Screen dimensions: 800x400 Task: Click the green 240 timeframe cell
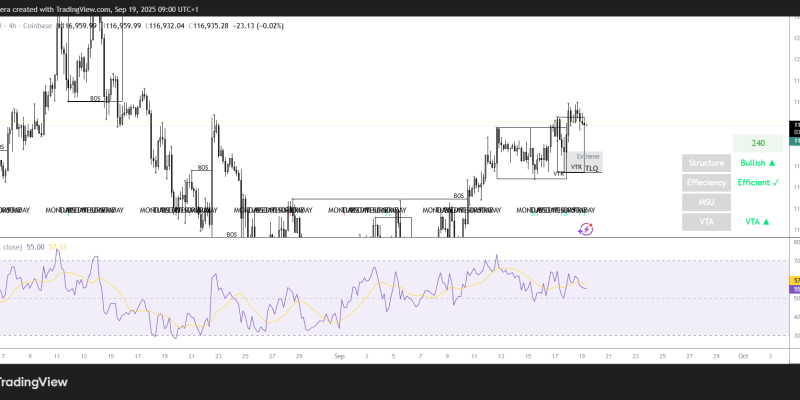(x=758, y=143)
